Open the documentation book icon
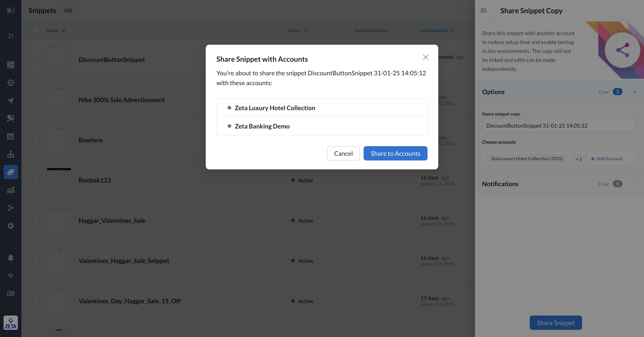This screenshot has height=337, width=644. [11, 293]
